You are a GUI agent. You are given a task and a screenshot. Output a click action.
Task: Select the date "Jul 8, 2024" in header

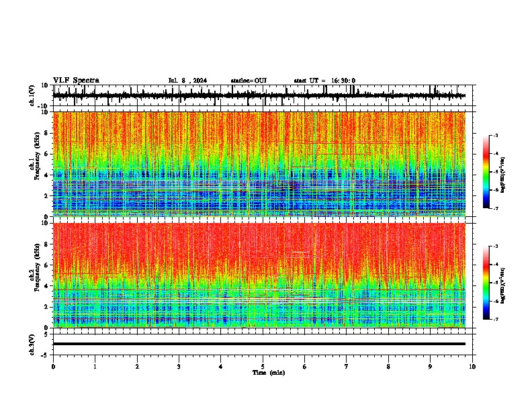pos(187,81)
